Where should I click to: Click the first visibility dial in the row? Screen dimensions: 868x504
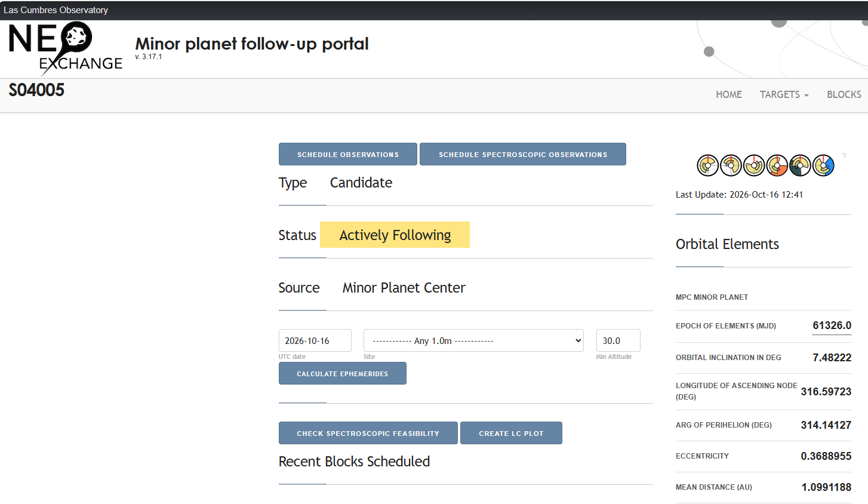pyautogui.click(x=708, y=165)
